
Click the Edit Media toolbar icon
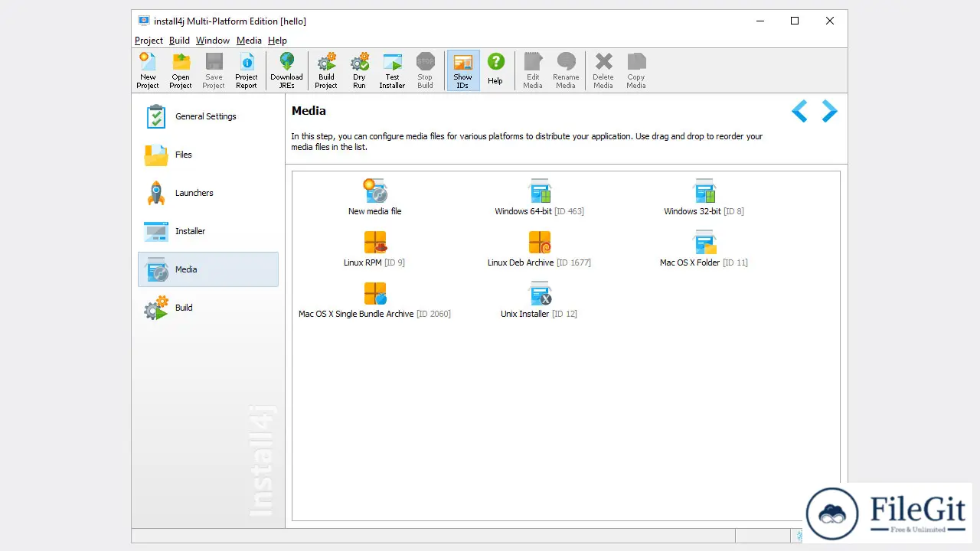coord(533,70)
